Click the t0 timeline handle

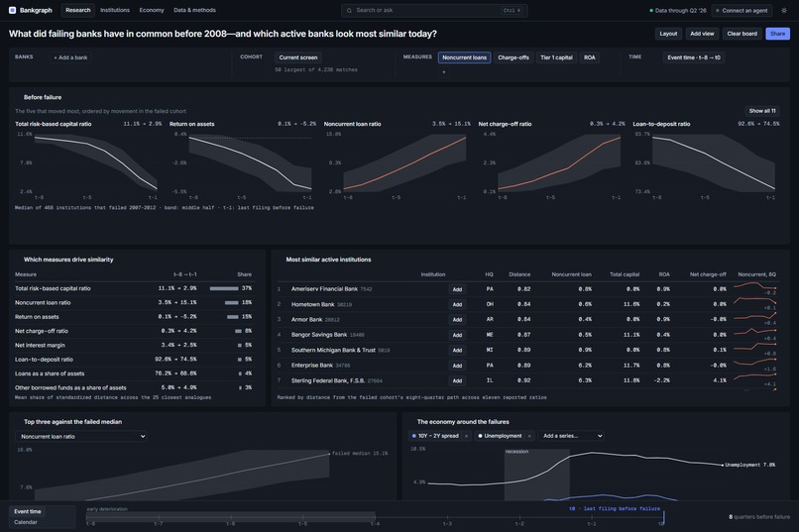click(x=663, y=517)
